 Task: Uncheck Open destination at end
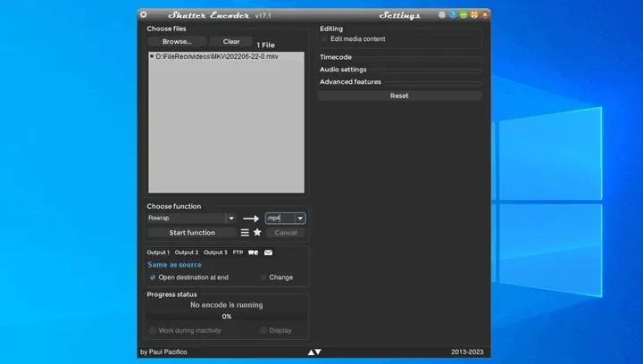[x=153, y=277]
